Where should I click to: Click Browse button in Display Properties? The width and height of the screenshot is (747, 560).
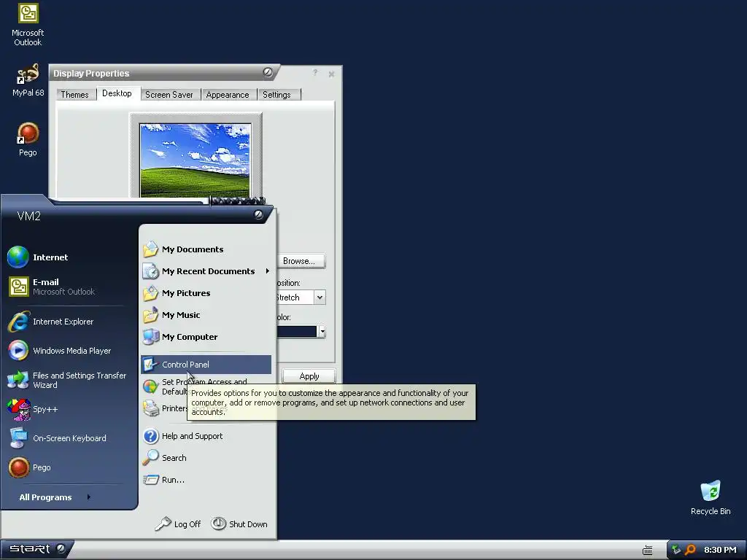point(300,261)
